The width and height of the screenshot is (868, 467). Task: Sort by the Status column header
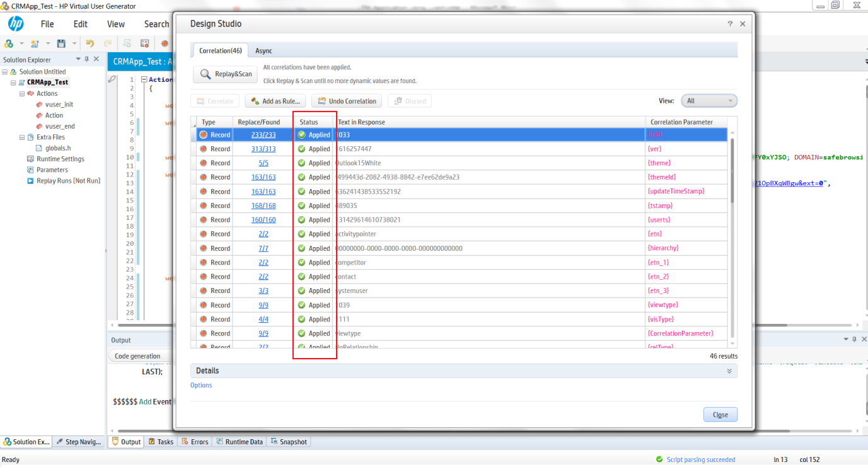pyautogui.click(x=313, y=122)
